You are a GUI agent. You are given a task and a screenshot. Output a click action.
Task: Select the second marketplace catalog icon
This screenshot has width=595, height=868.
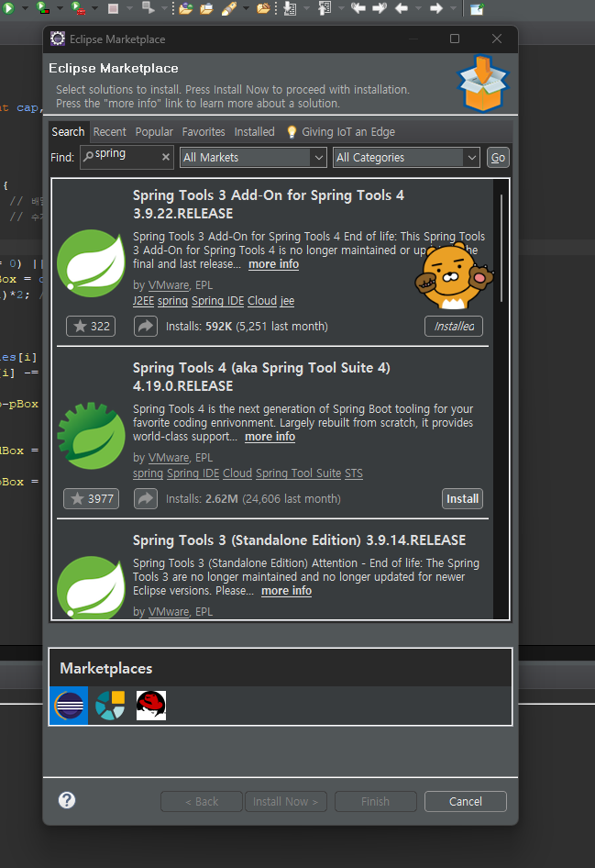point(110,706)
